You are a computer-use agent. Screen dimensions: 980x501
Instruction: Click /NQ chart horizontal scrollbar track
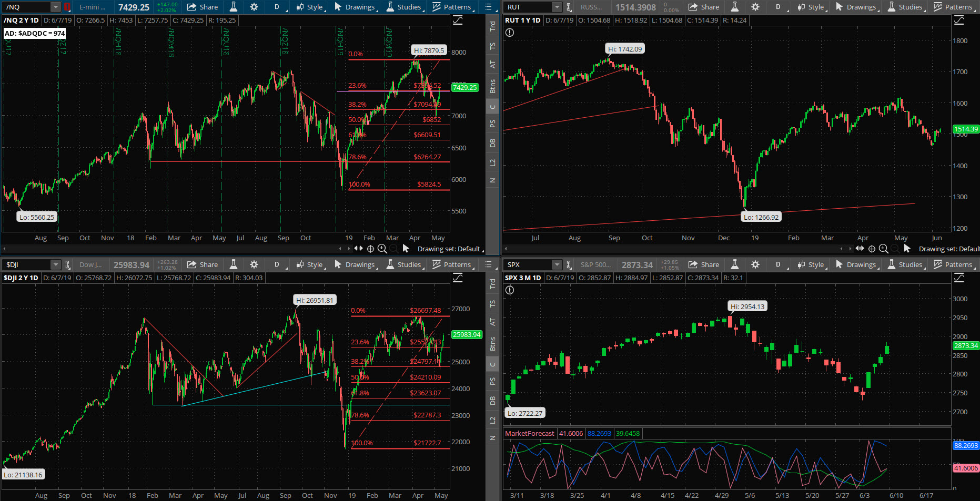coord(173,249)
